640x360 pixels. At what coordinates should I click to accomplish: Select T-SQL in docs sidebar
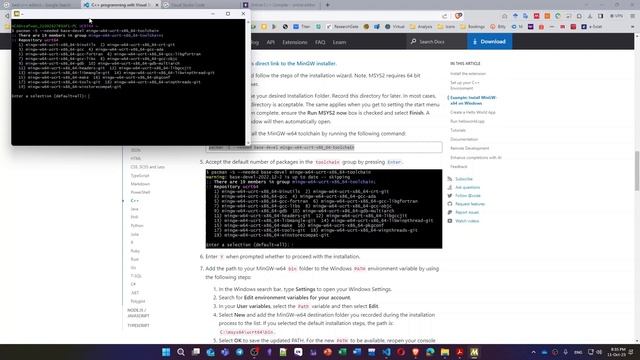tap(136, 276)
